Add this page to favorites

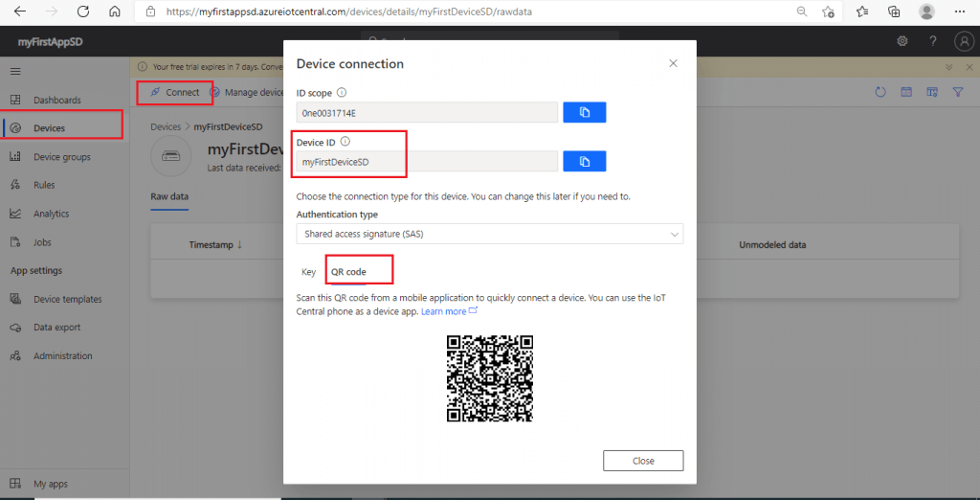[x=828, y=11]
